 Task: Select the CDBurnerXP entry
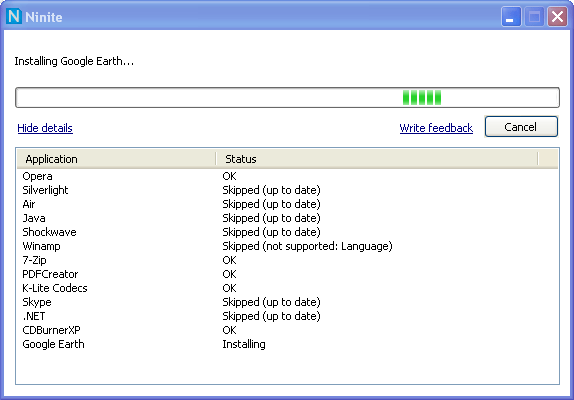287,330
